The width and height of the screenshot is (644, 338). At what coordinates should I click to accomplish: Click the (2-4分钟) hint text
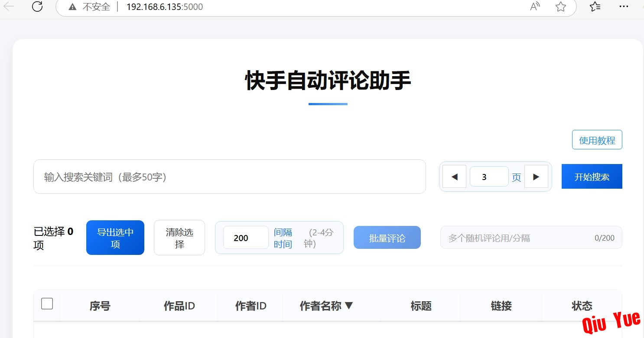coord(319,238)
